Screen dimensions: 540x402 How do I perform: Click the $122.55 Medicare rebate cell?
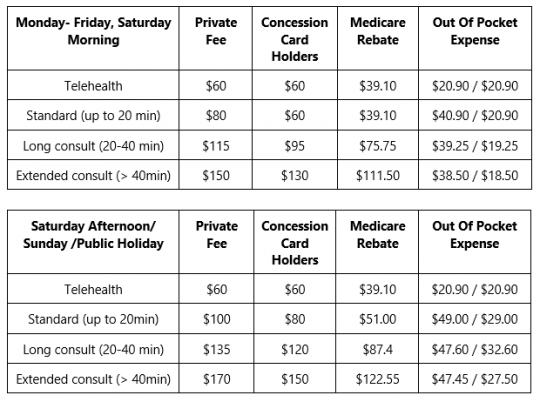[x=377, y=379]
